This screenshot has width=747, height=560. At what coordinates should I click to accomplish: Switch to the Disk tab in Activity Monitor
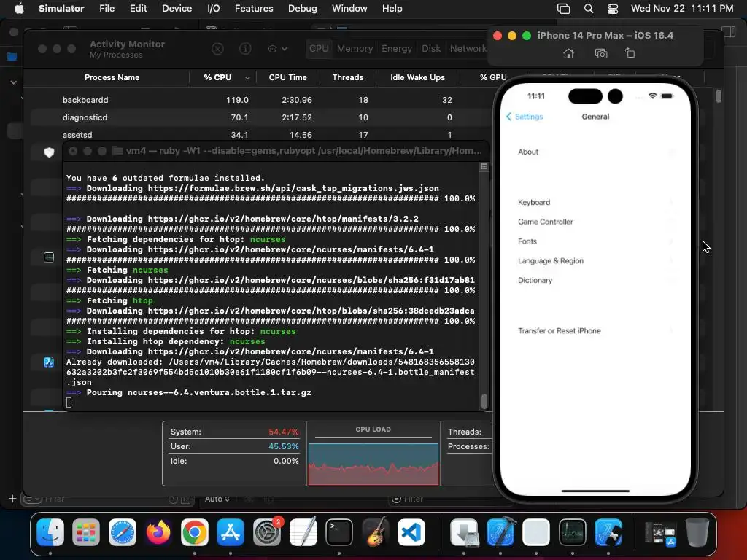(x=430, y=49)
